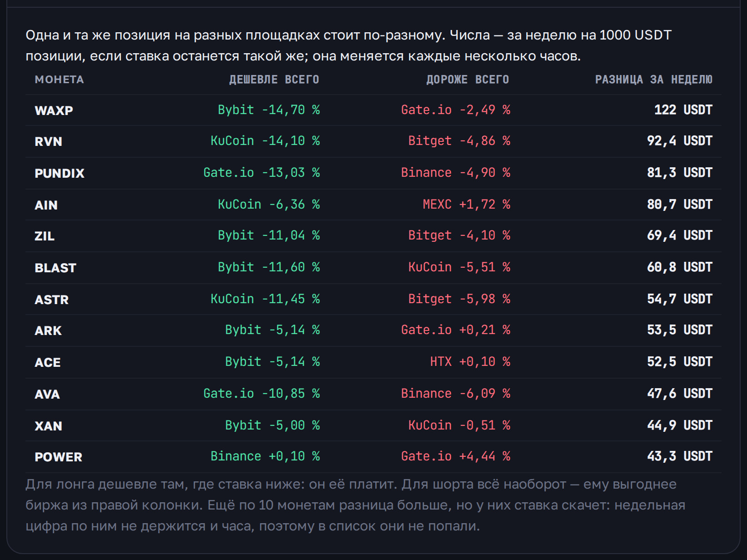Click the МОНЕТА column header

click(x=59, y=80)
